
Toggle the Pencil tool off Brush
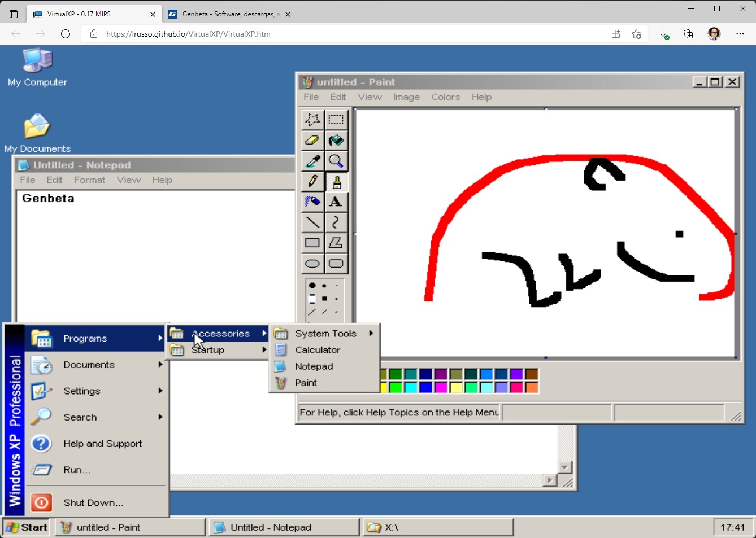pos(312,181)
